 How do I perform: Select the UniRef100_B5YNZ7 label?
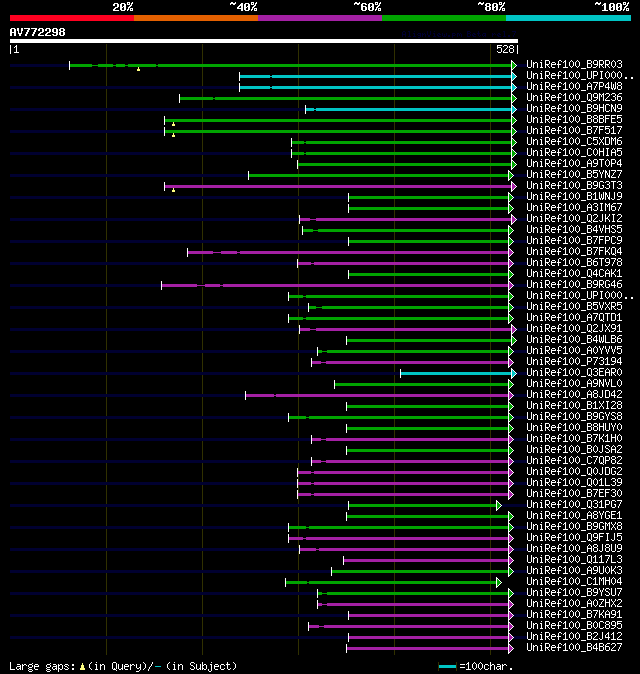tap(574, 175)
